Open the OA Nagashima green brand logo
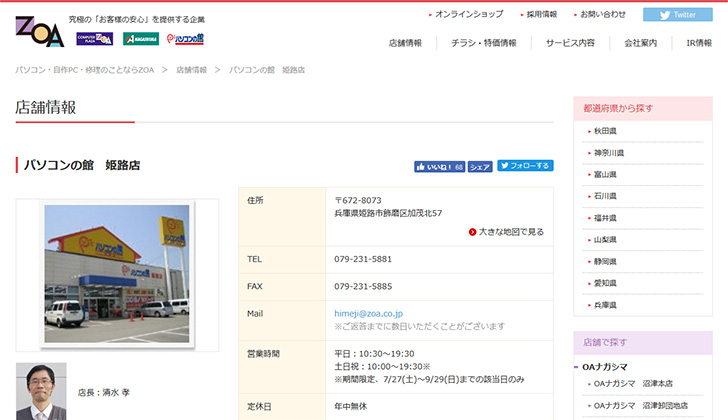This screenshot has height=420, width=728. point(141,39)
